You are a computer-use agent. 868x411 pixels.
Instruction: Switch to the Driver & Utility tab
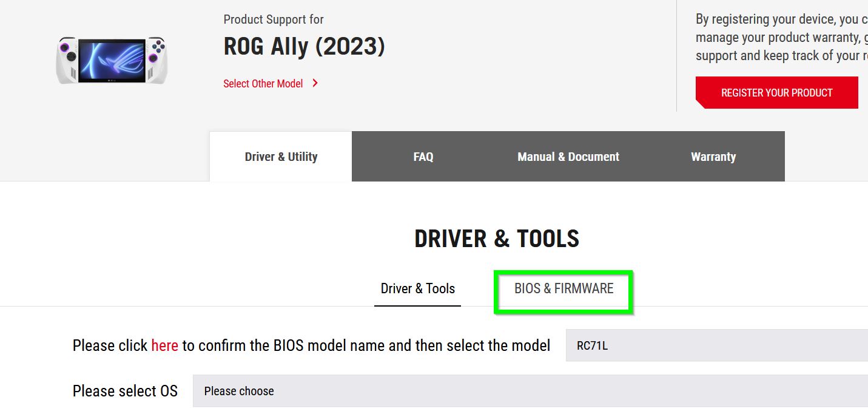tap(281, 157)
